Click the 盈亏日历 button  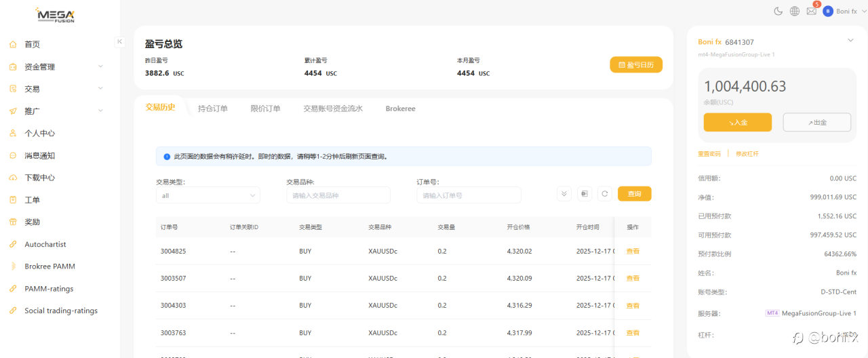(635, 64)
